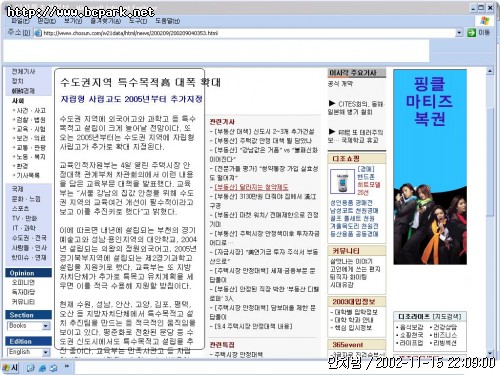Click the green Go arrow button (이동)
Viewport: 500px width, 375px height.
point(471,32)
